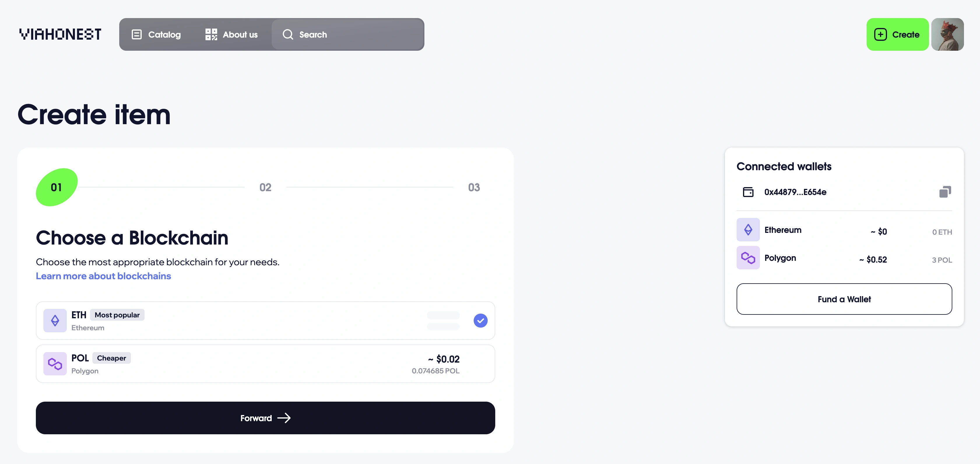Select the POL Polygon blockchain option

265,364
